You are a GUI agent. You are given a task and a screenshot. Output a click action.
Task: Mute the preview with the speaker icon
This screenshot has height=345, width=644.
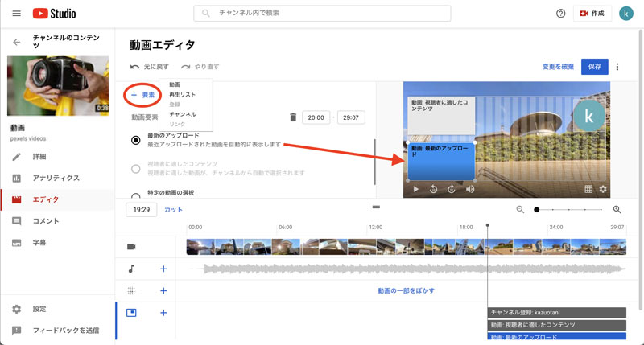click(470, 189)
